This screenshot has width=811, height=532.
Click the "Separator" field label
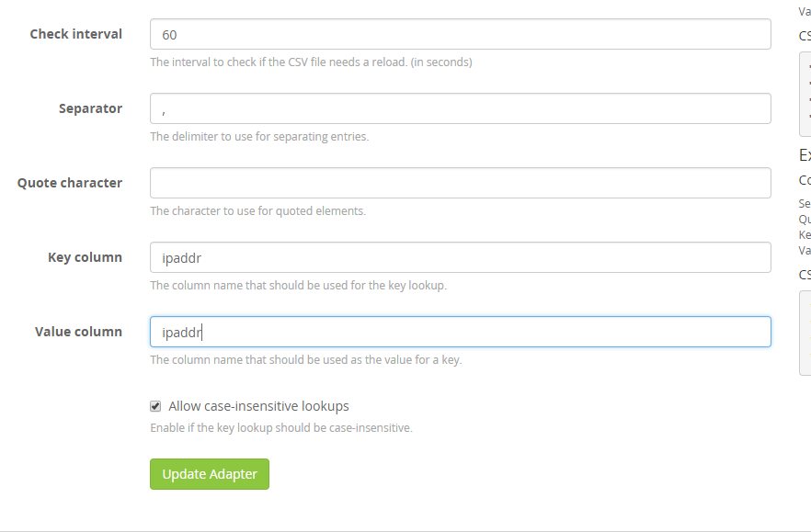coord(90,108)
